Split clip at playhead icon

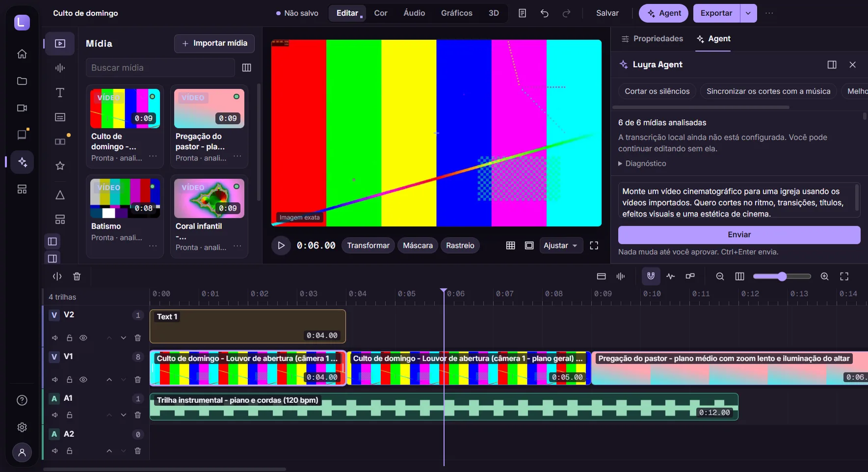pos(57,277)
